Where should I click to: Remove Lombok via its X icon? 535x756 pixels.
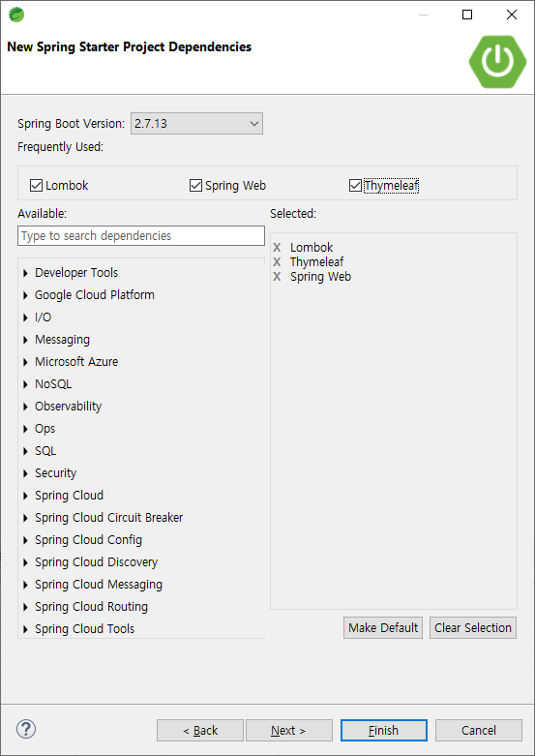[277, 248]
